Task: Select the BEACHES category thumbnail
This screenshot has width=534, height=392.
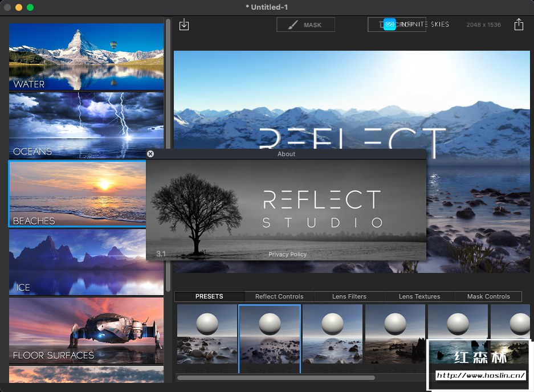Action: click(x=78, y=194)
